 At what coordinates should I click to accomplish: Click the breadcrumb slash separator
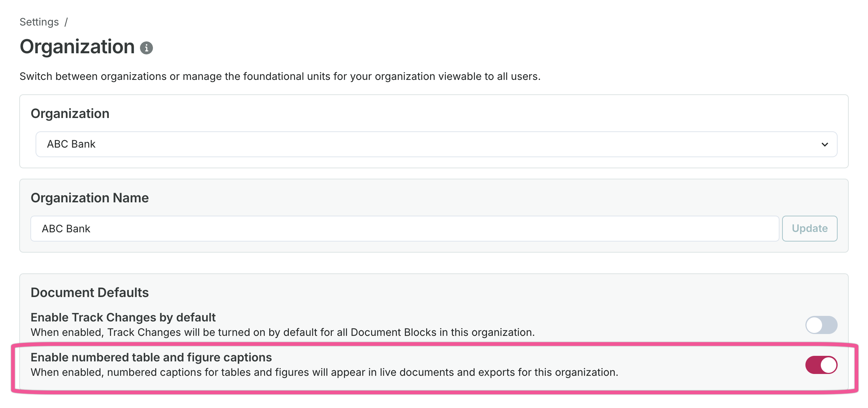(66, 22)
